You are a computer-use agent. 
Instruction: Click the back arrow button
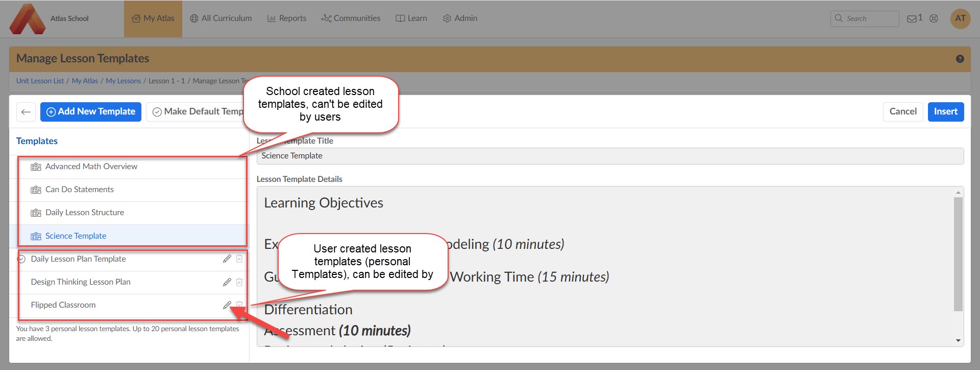[26, 112]
